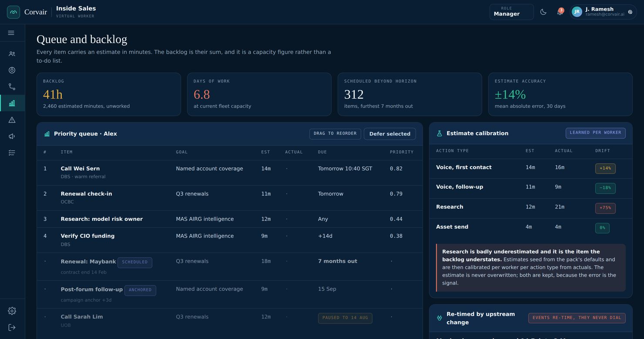The image size is (644, 339).
Task: Click the Inside Sales title
Action: point(76,8)
